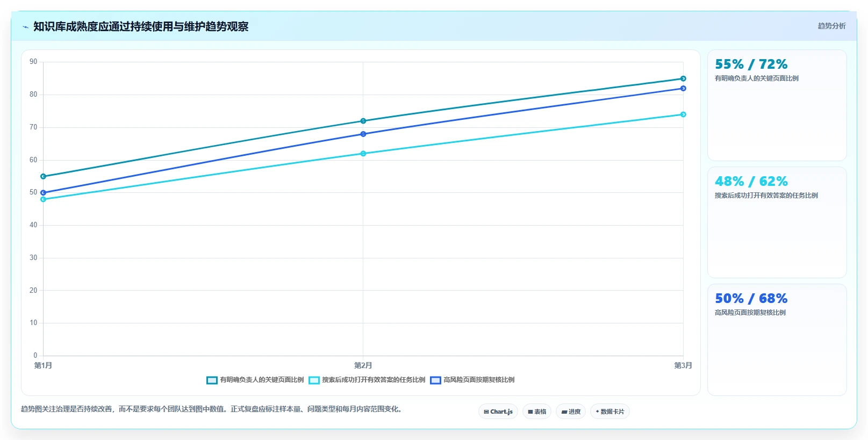The height and width of the screenshot is (440, 868).
Task: Click the blue data point at value 68 in 第2月
Action: coord(363,134)
